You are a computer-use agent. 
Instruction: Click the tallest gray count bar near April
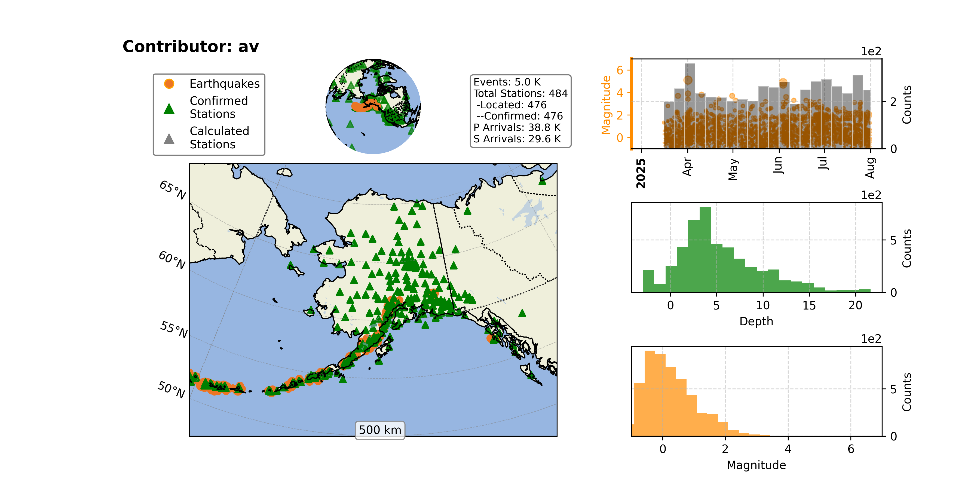point(690,106)
